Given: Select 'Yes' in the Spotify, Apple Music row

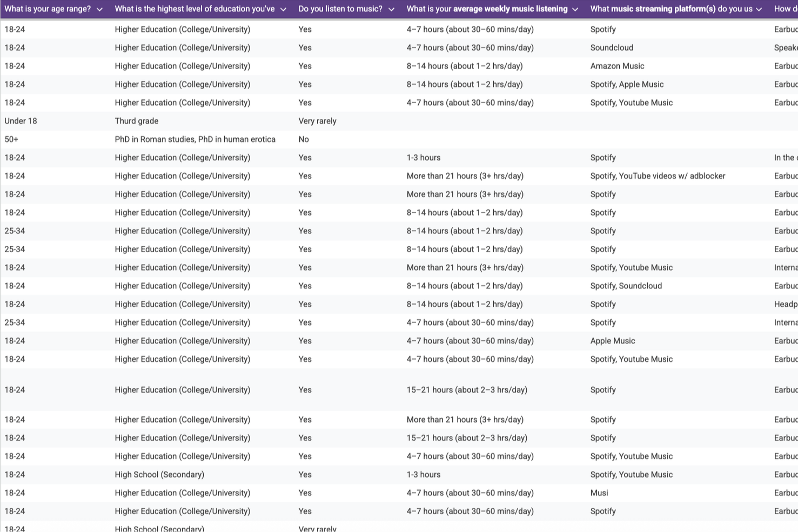Looking at the screenshot, I should pos(305,84).
